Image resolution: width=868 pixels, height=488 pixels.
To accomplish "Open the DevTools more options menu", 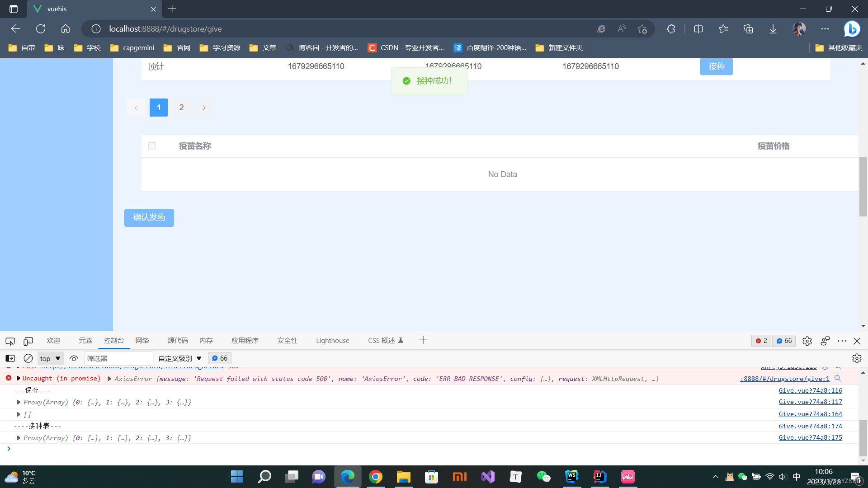I will click(x=841, y=341).
